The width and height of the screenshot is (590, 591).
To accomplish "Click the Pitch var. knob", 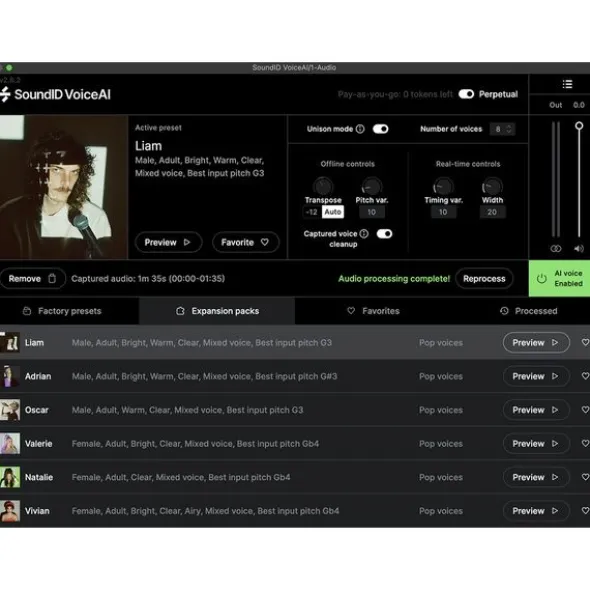I will [371, 186].
